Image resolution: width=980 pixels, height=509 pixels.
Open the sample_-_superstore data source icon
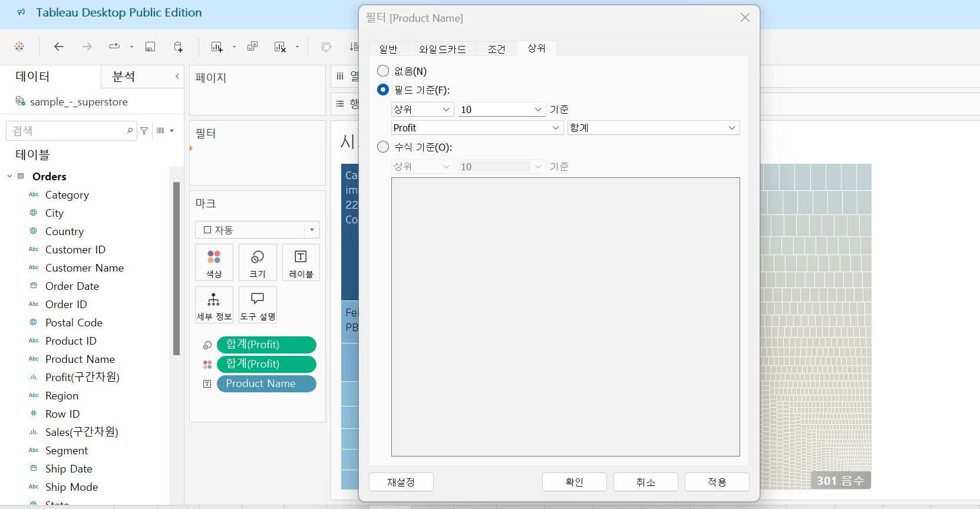[x=21, y=101]
